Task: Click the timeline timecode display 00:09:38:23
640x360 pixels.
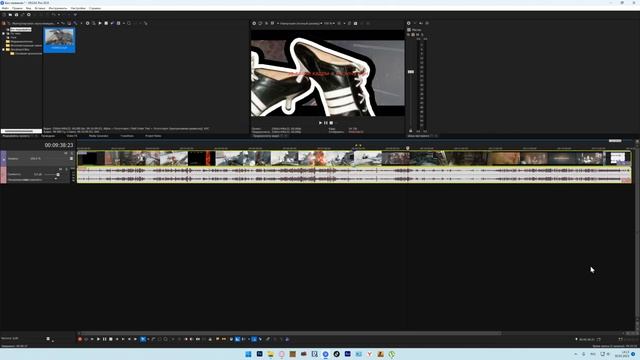Action: (x=59, y=145)
